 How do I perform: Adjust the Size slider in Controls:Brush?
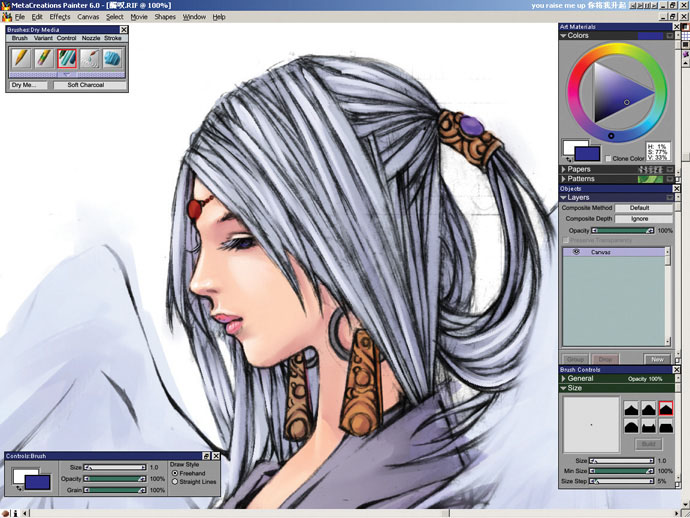coord(115,467)
